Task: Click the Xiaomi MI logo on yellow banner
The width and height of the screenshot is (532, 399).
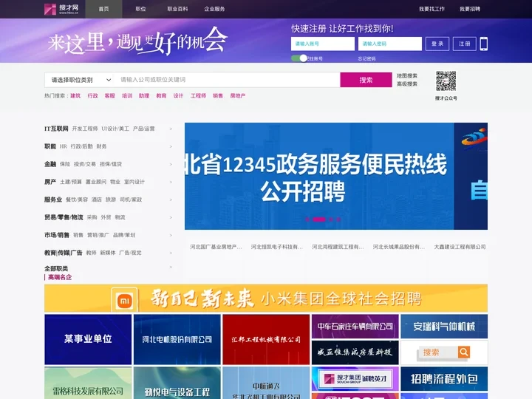Action: [x=125, y=300]
